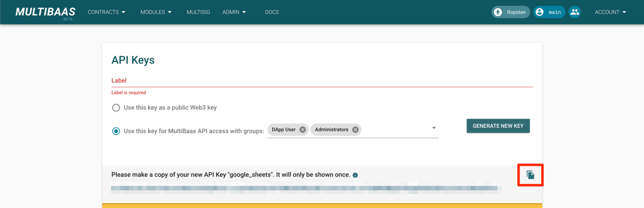Copy the new API key to clipboard
644x208 pixels.
530,175
